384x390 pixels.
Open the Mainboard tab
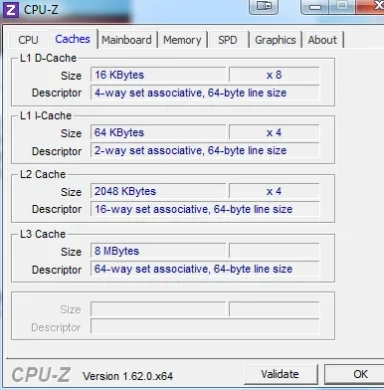coord(127,40)
